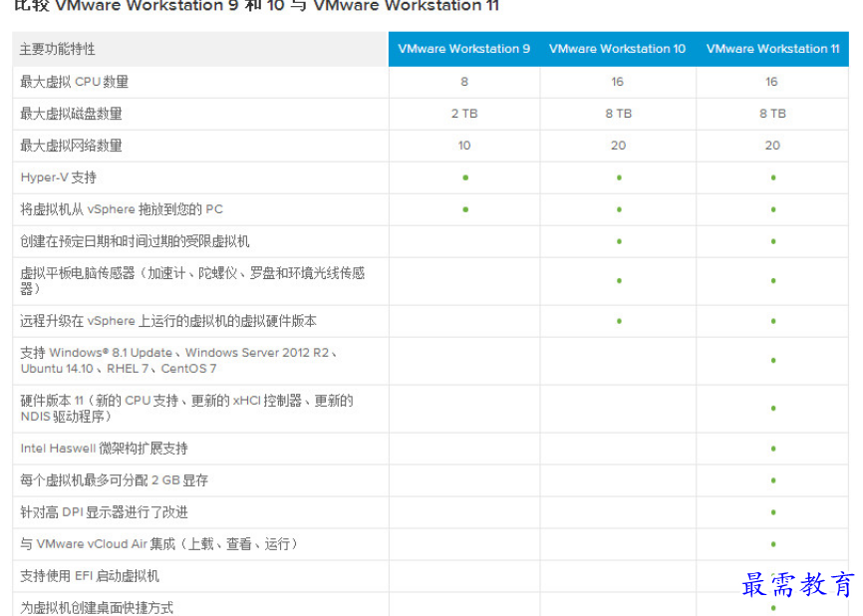Click the 2 TB disk size cell
Viewport: 863px width, 616px height.
click(x=464, y=114)
